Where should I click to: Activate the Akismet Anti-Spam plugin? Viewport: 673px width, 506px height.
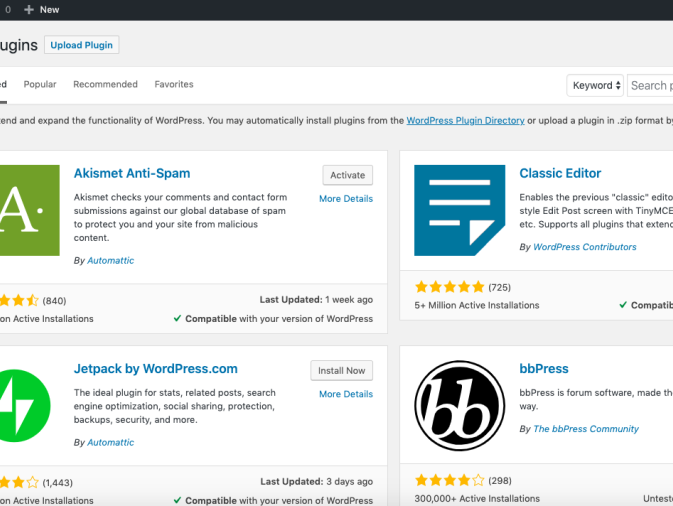point(348,175)
